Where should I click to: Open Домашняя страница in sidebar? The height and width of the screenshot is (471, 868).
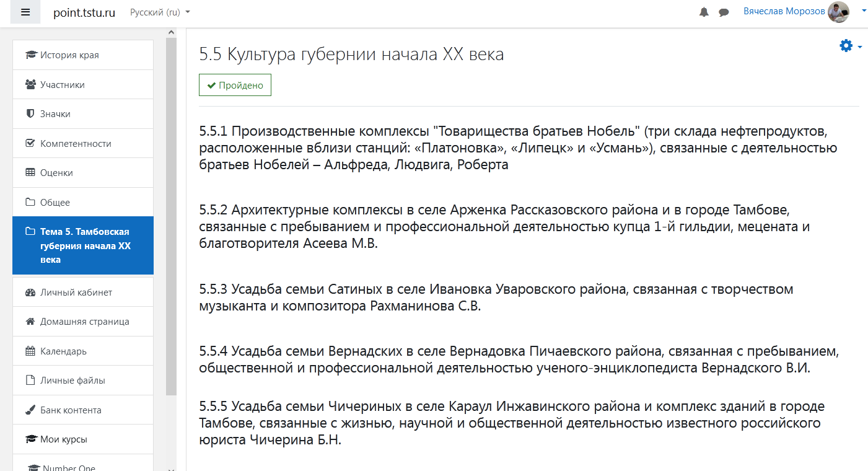(x=83, y=322)
